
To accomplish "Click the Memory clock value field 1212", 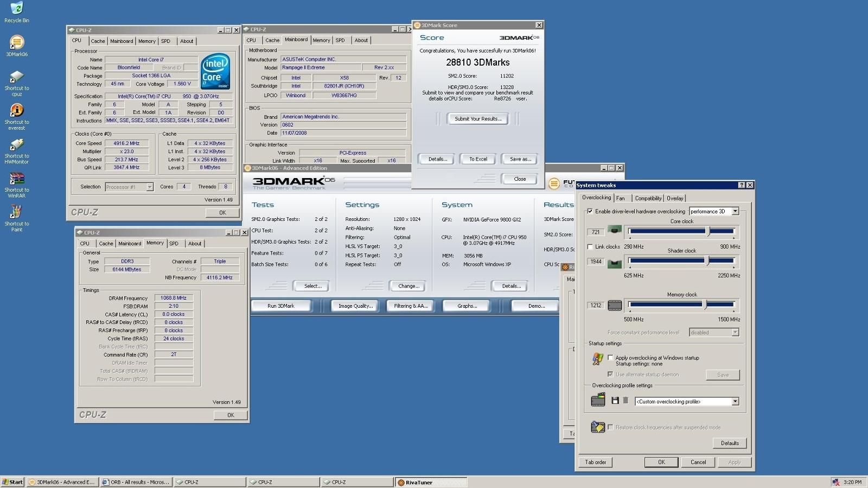I will [x=596, y=305].
